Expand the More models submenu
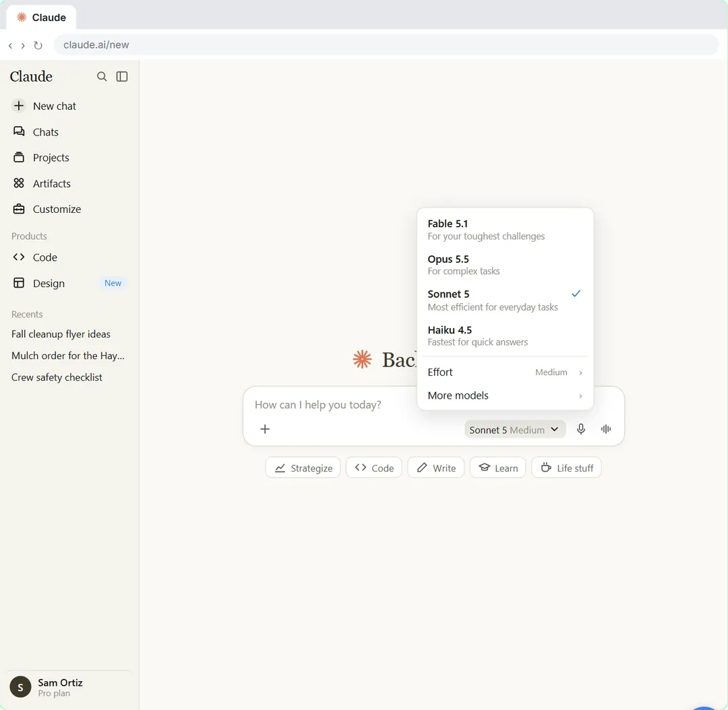 tap(505, 395)
